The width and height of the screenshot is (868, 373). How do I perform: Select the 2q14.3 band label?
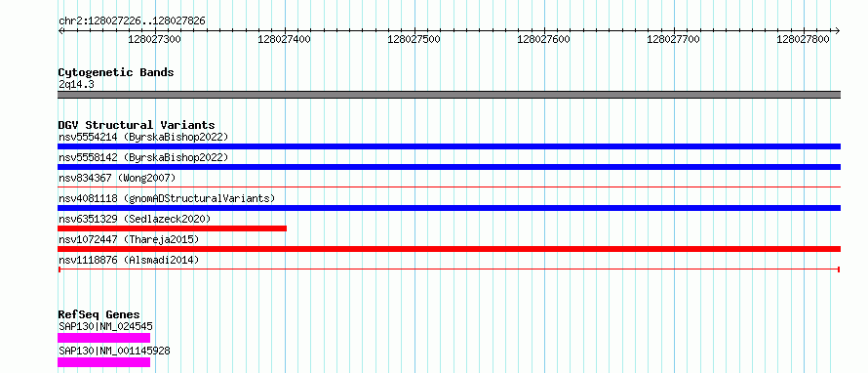pyautogui.click(x=76, y=85)
